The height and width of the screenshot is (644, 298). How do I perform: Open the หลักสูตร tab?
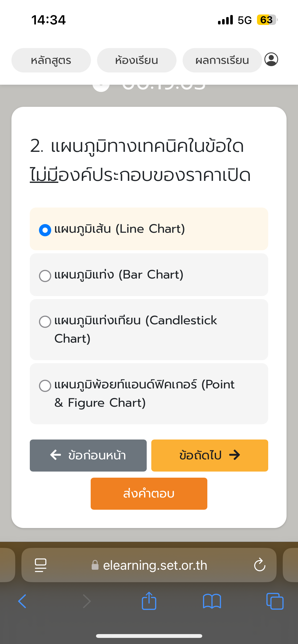(51, 60)
